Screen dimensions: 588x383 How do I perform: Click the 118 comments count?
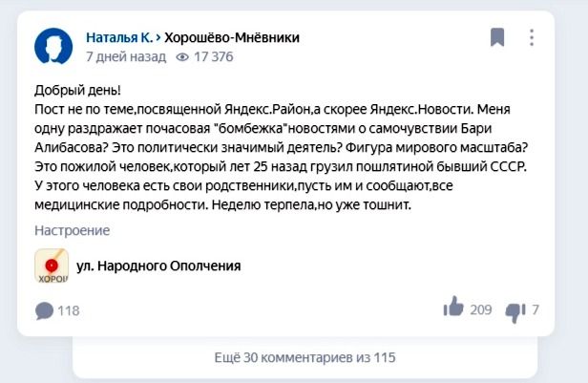pos(69,310)
